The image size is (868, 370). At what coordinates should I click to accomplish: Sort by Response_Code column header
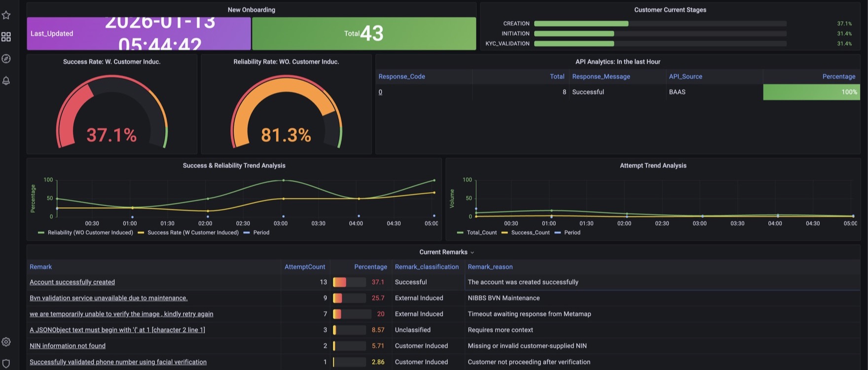[401, 76]
